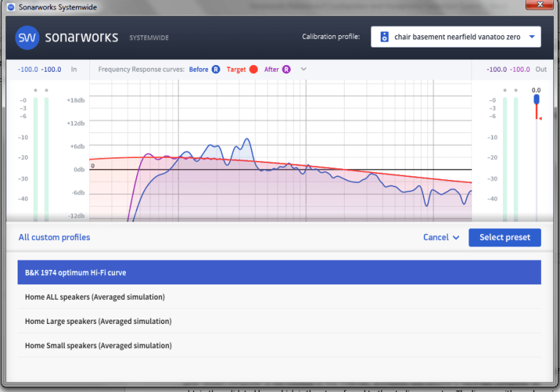Click the Sonarworks SW round logo
The height and width of the screenshot is (392, 560).
(x=27, y=37)
